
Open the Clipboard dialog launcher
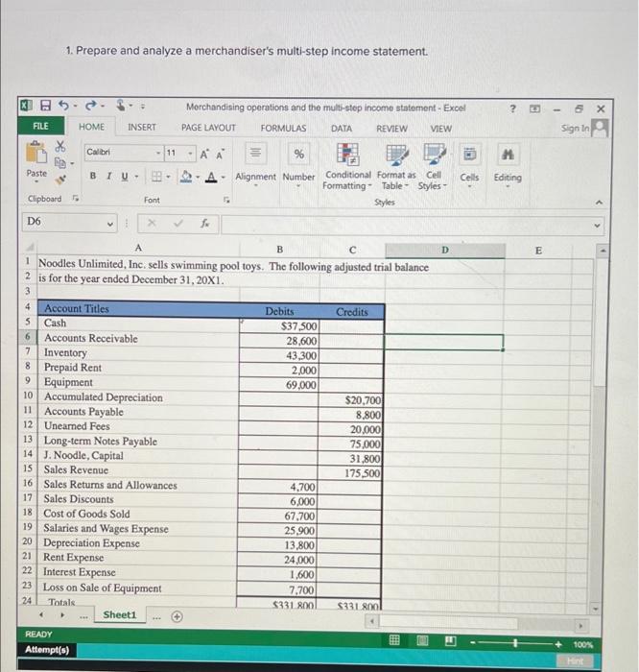[x=76, y=198]
